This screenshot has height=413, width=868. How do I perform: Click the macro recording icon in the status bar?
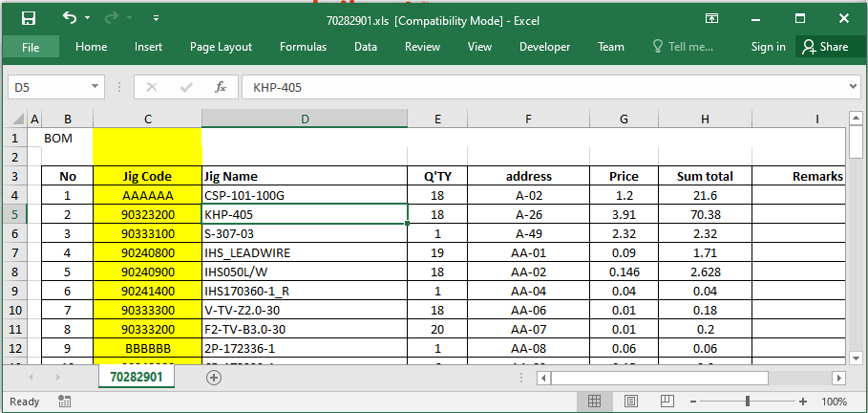pyautogui.click(x=64, y=402)
